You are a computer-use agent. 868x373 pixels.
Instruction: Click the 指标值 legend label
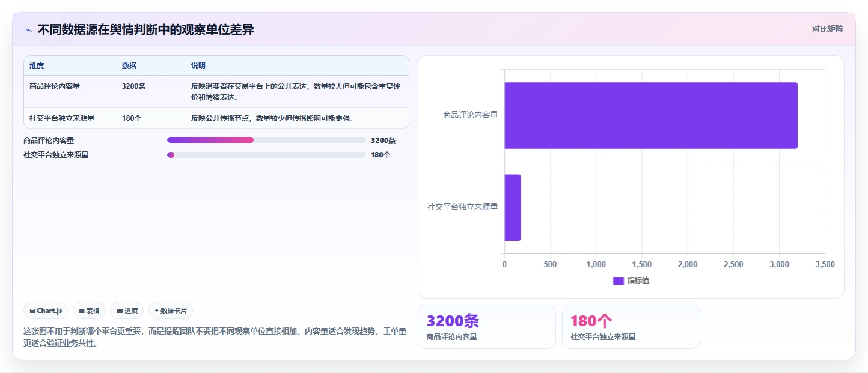pyautogui.click(x=638, y=281)
